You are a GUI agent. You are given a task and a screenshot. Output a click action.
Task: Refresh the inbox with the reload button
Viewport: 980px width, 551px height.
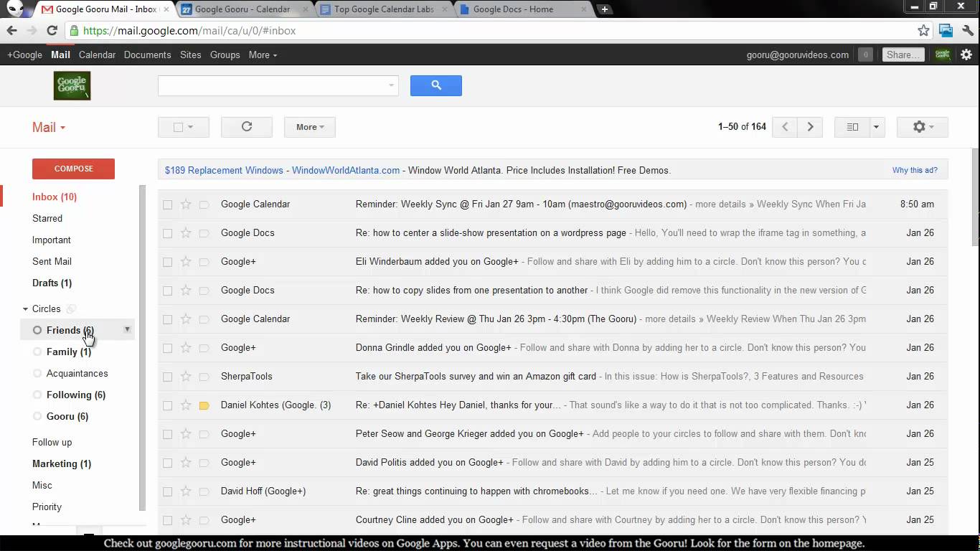point(247,127)
